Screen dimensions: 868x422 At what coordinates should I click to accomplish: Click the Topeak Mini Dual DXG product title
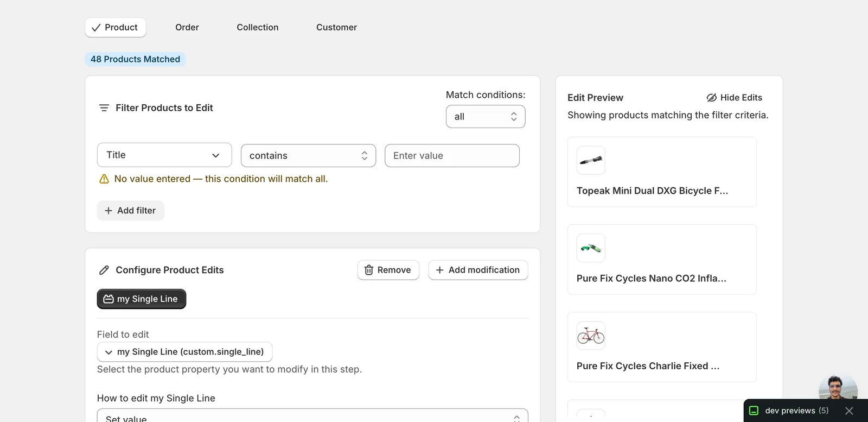pyautogui.click(x=652, y=191)
